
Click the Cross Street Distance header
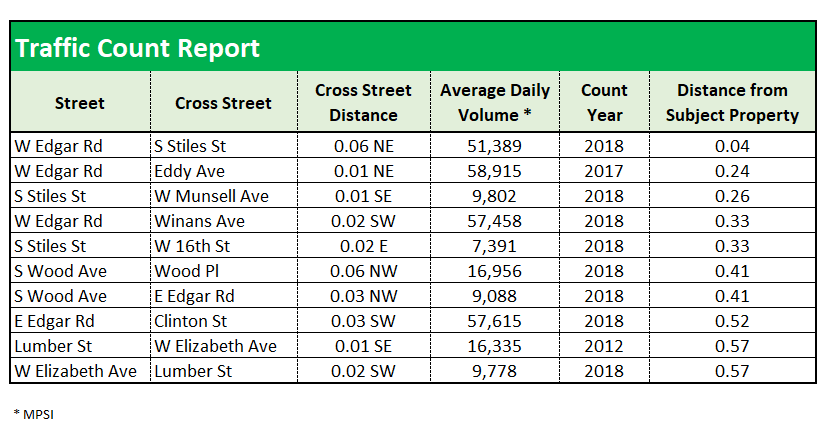pyautogui.click(x=363, y=102)
